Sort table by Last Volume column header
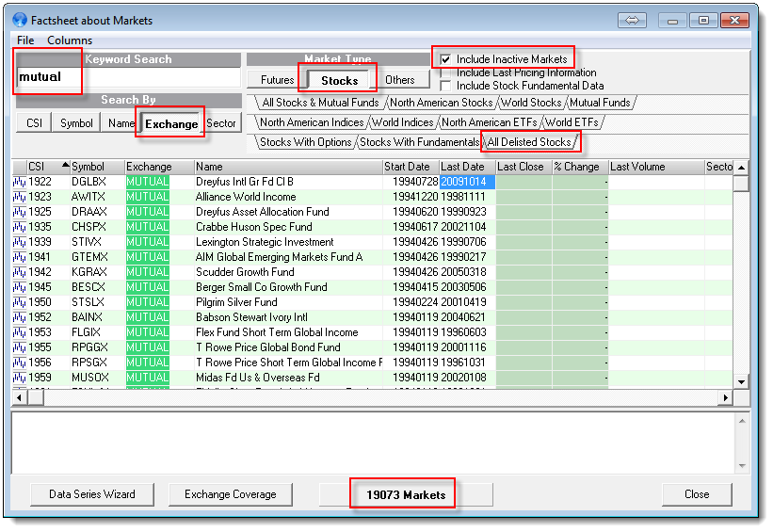This screenshot has width=773, height=532. pos(656,167)
